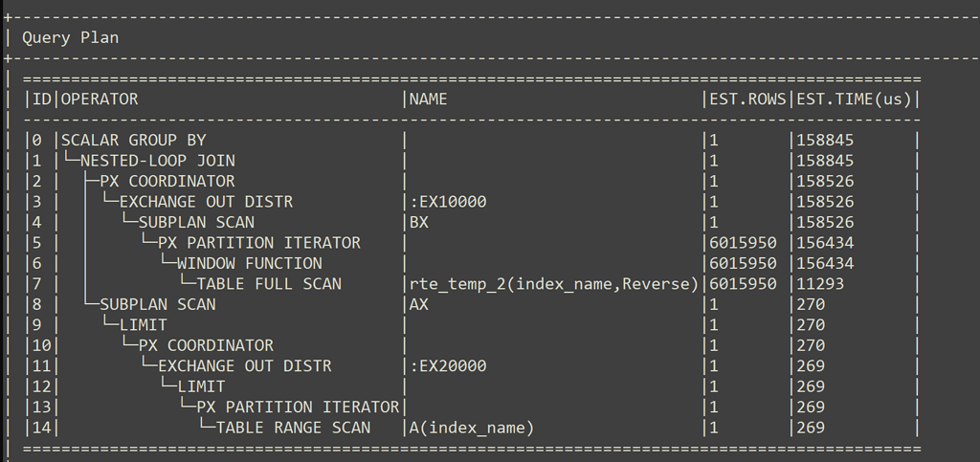
Task: Click the A(index_name) name entry
Action: [x=471, y=428]
